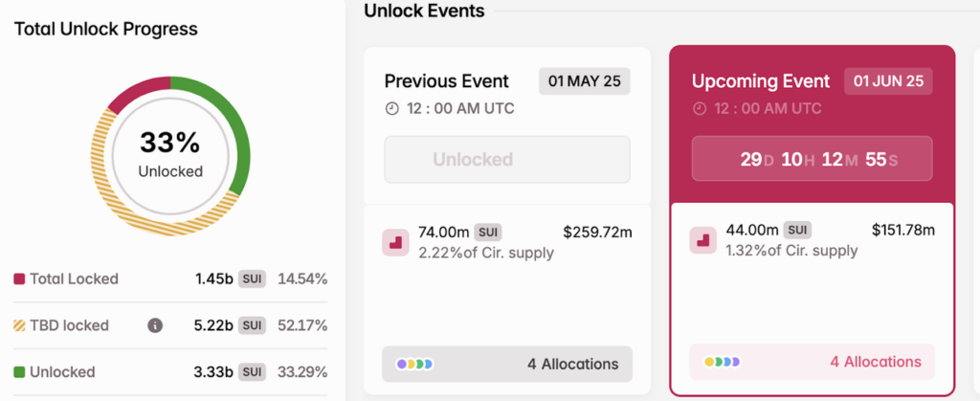Click the colored allocation dots in Previous Event
980x401 pixels.
414,364
